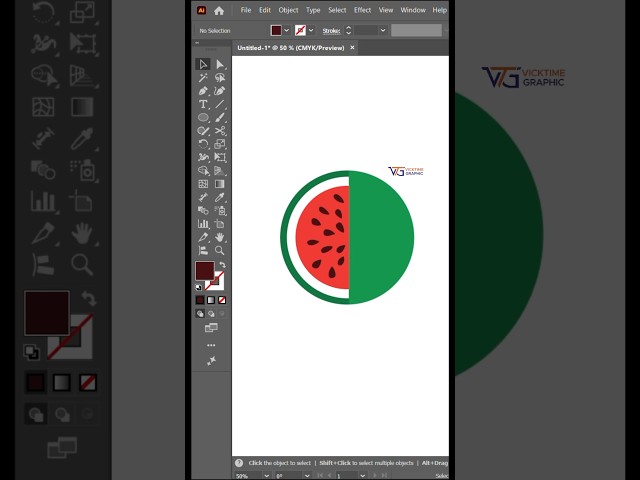The width and height of the screenshot is (640, 480).
Task: Open the Edit menu
Action: 265,10
